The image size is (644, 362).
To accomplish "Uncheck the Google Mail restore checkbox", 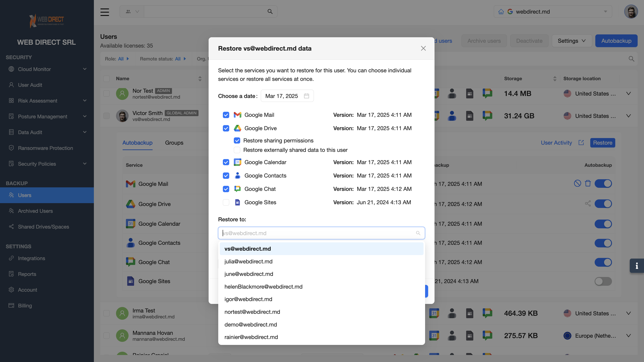I will [x=226, y=115].
